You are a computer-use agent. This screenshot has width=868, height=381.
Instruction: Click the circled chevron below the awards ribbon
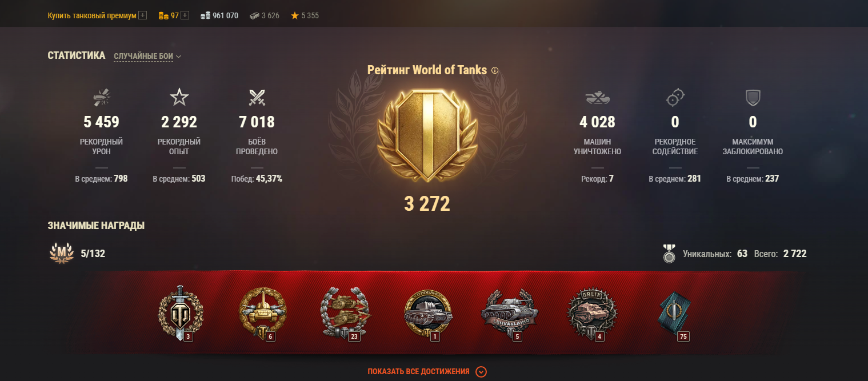481,372
